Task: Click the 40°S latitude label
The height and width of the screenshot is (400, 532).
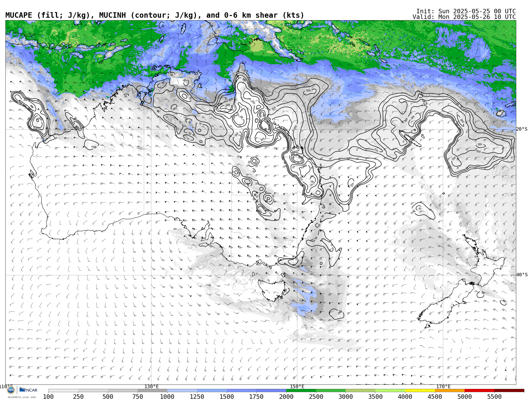Action: coord(522,275)
